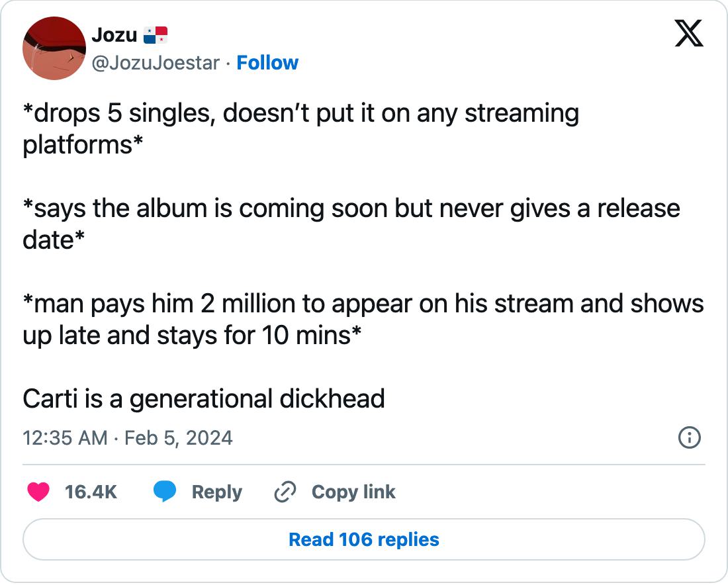
Task: Follow the @JozuJoestar account
Action: [267, 63]
